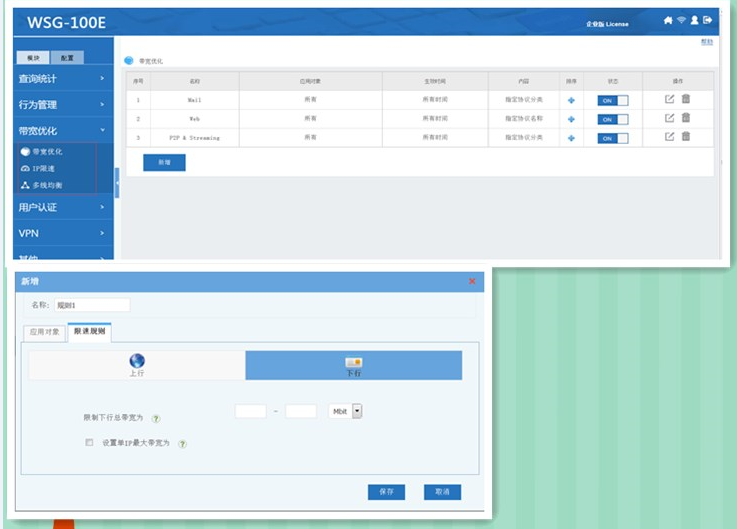The height and width of the screenshot is (529, 737).
Task: Open the Mbit unit dropdown
Action: pyautogui.click(x=357, y=411)
